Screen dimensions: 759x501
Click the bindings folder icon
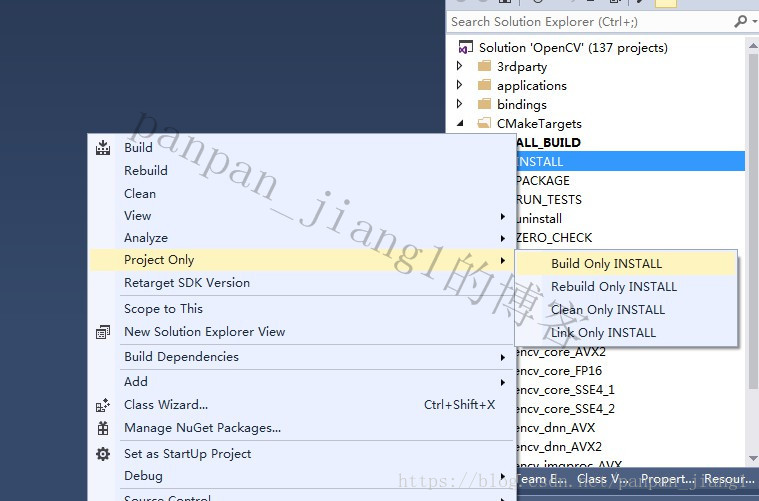[x=485, y=104]
